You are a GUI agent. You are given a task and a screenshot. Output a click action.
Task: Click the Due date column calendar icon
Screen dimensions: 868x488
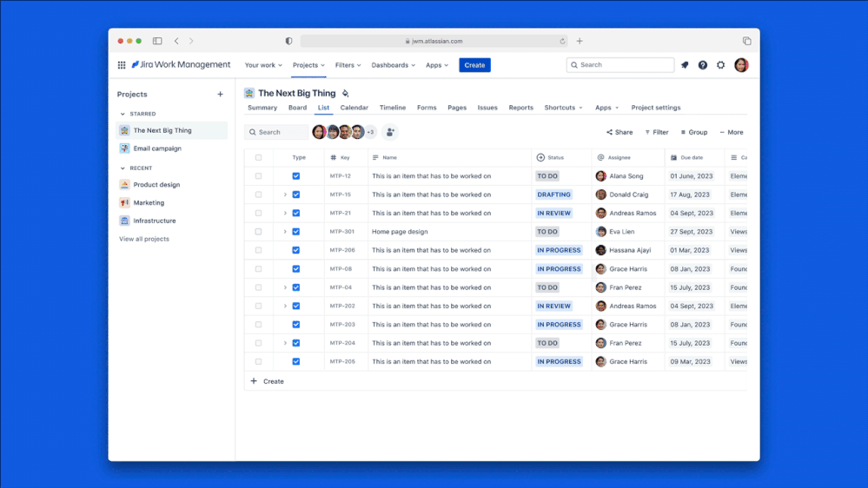(x=673, y=158)
